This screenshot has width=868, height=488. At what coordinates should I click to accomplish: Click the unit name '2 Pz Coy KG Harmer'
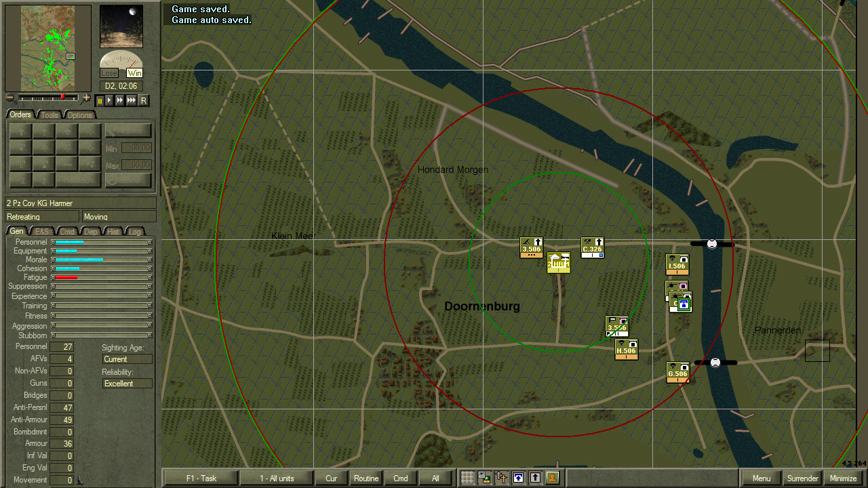(81, 203)
